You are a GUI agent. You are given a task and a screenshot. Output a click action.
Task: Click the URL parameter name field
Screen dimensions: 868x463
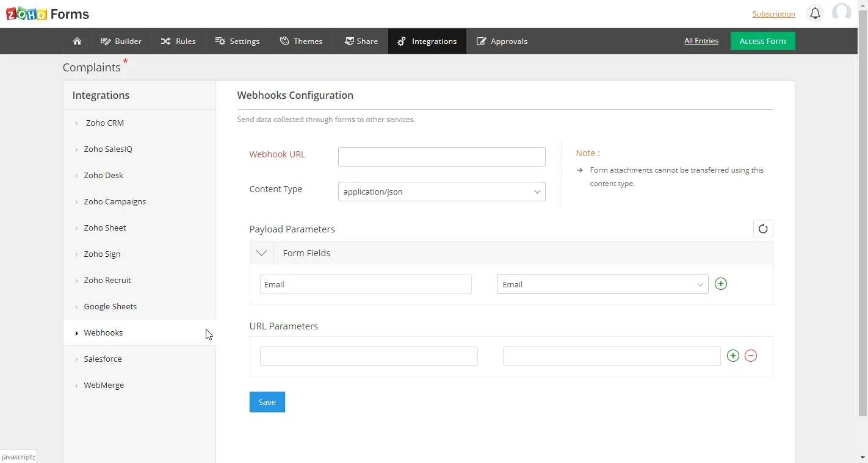click(x=369, y=356)
